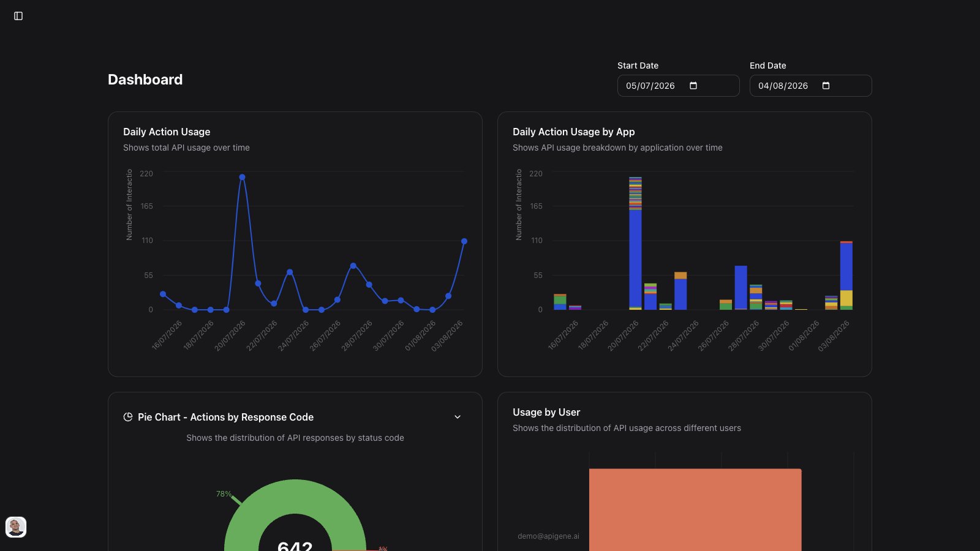Click the End Date label
Viewport: 980px width, 551px height.
pos(768,66)
